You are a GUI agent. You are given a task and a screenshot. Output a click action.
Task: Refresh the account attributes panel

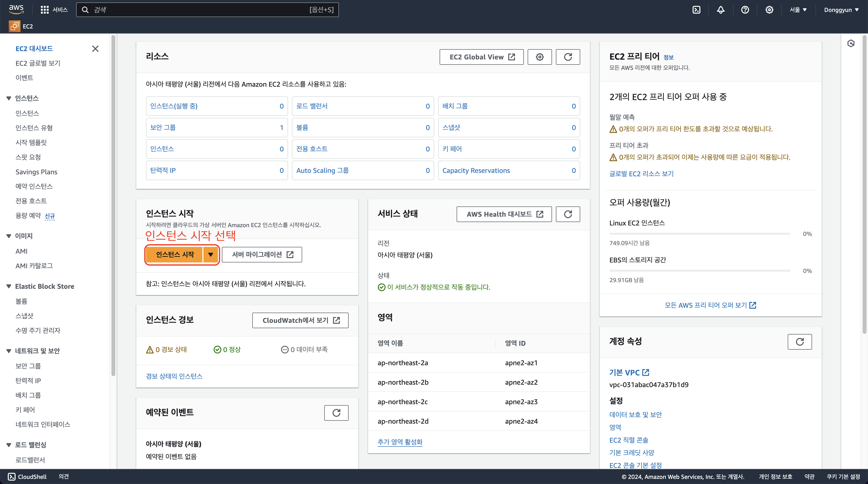[800, 342]
